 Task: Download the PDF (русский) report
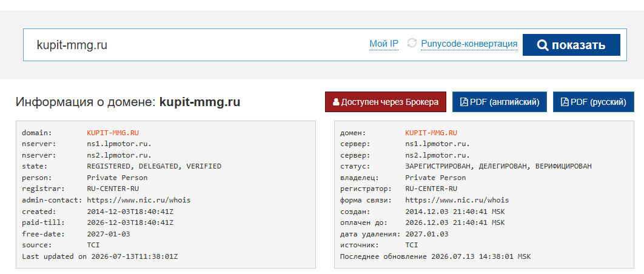pos(594,102)
